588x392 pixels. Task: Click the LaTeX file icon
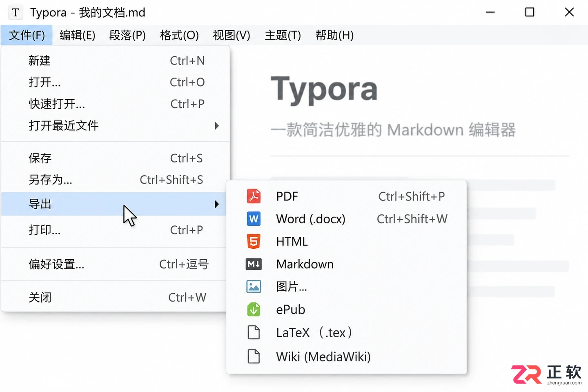pyautogui.click(x=254, y=332)
